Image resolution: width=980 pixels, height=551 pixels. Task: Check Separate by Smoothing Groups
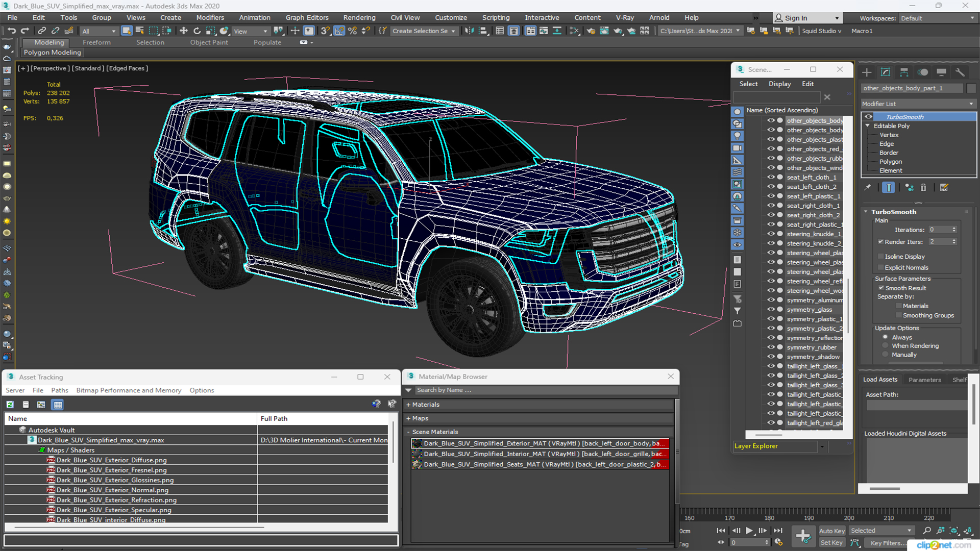[899, 315]
